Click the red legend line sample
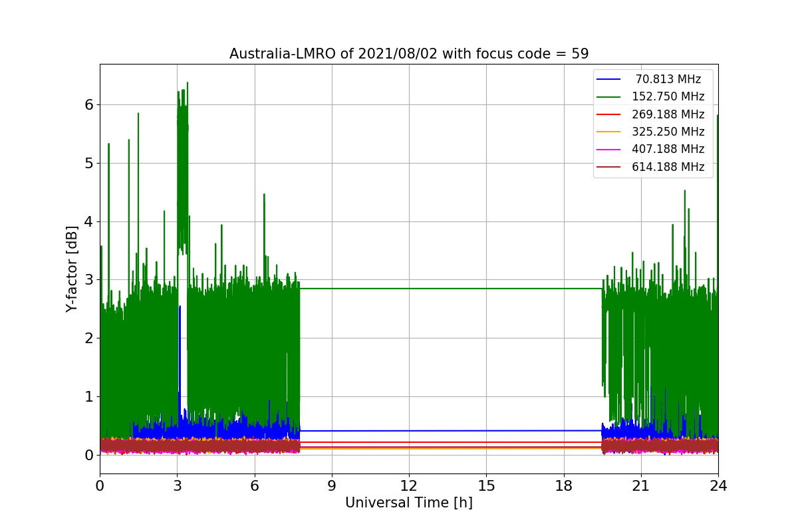Viewport: 798px width, 532px height. click(609, 114)
